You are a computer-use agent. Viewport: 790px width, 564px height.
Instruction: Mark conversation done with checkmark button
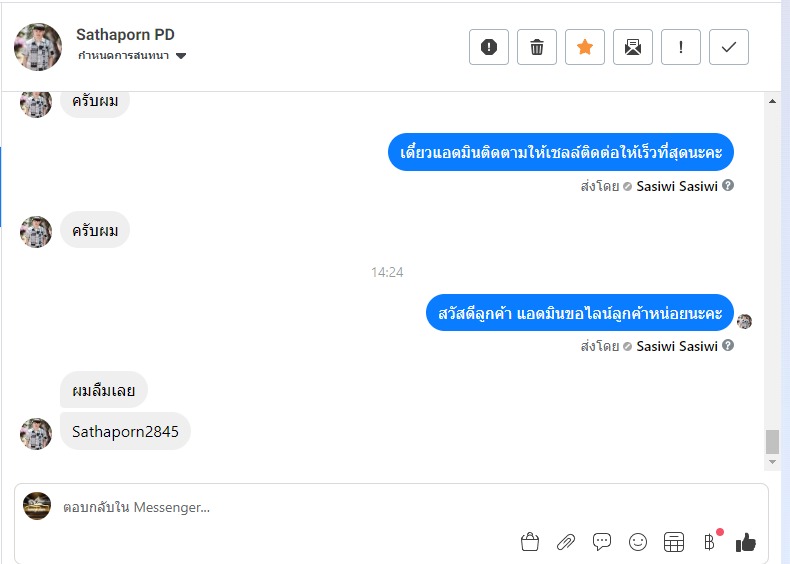[729, 47]
